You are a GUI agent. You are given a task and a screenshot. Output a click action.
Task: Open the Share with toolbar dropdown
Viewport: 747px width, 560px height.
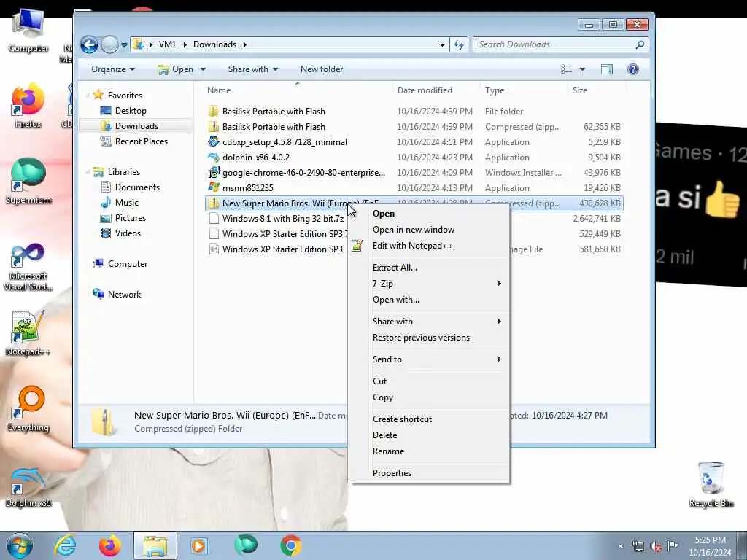tap(253, 69)
